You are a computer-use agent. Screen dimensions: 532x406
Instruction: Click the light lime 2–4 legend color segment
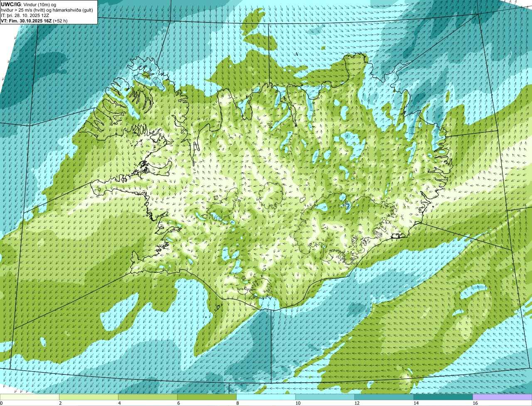(x=89, y=397)
